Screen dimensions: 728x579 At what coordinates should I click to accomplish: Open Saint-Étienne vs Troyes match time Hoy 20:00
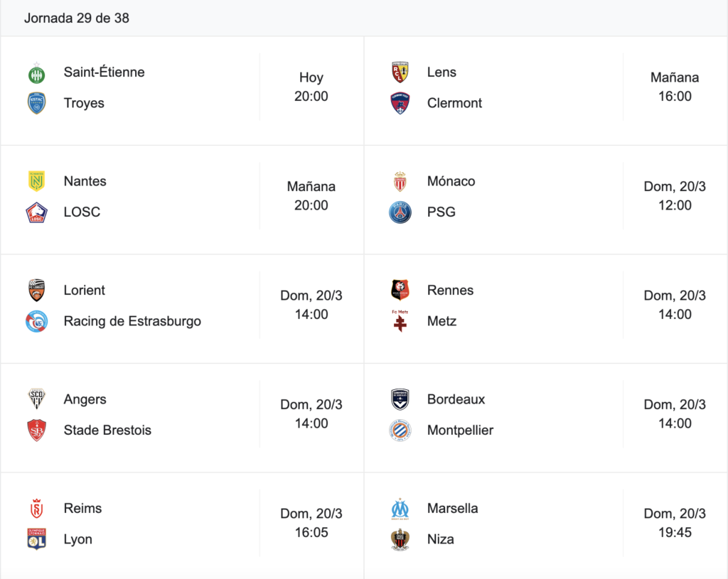coord(311,87)
